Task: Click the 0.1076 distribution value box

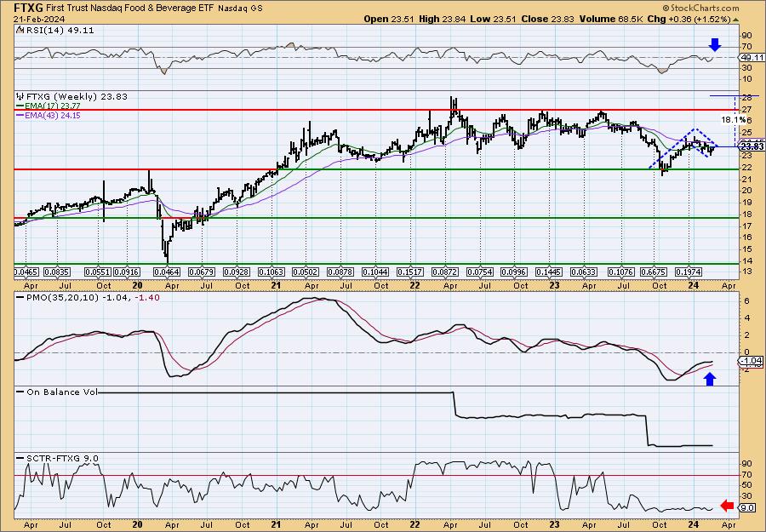Action: click(621, 272)
